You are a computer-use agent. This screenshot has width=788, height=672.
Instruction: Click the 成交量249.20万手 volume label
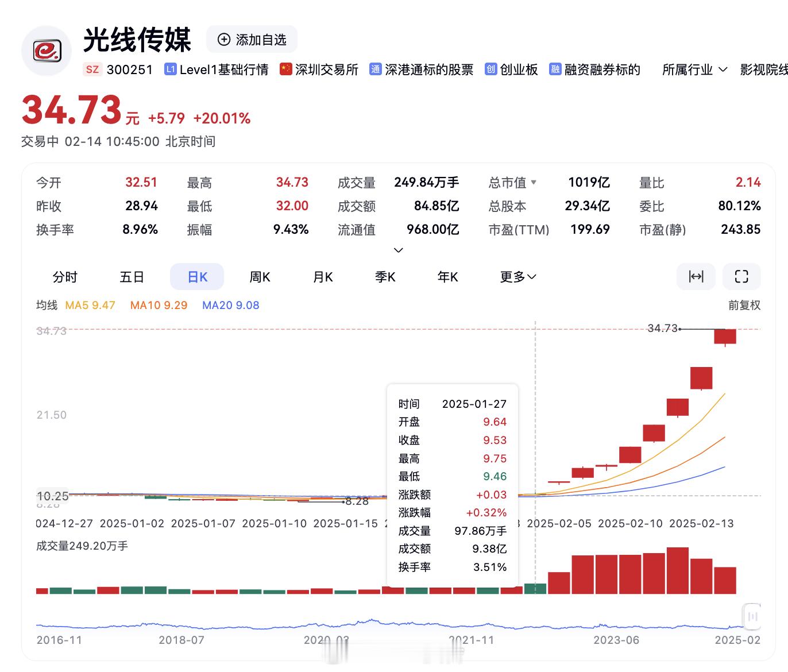[82, 546]
